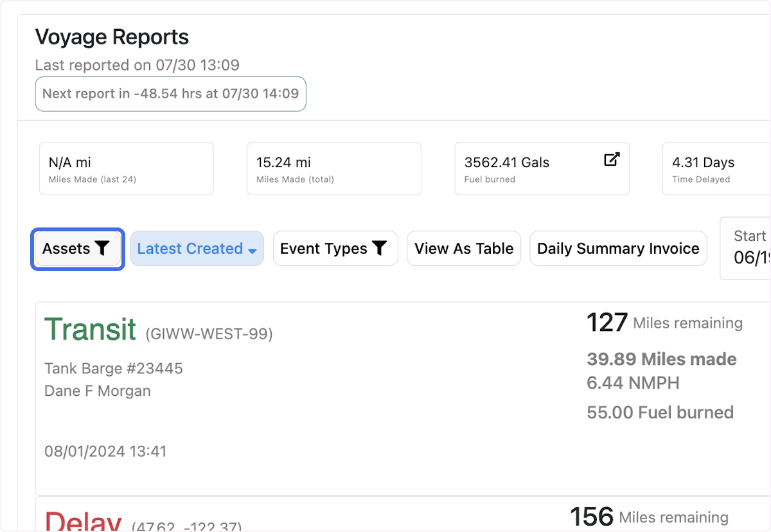Click the funnel icon beside Event Types
This screenshot has width=771, height=532.
coord(380,249)
